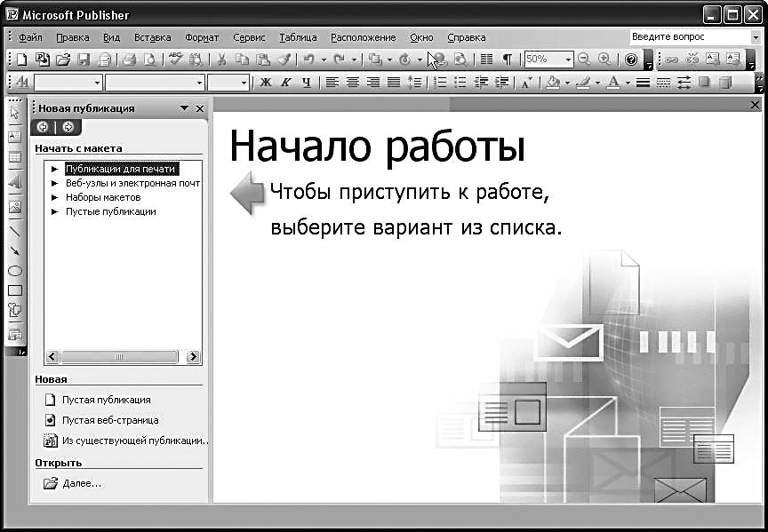Viewport: 768px width, 532px height.
Task: Toggle bold formatting (Ж)
Action: pyautogui.click(x=265, y=83)
